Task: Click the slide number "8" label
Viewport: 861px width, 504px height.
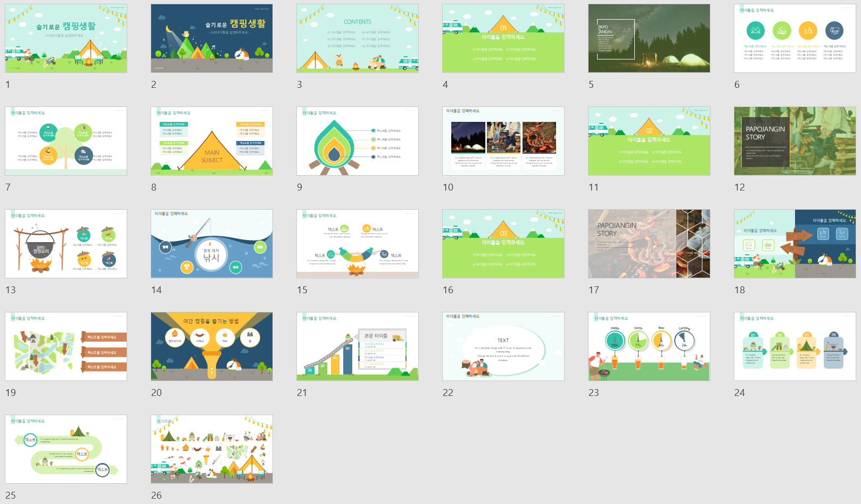Action: pyautogui.click(x=154, y=187)
